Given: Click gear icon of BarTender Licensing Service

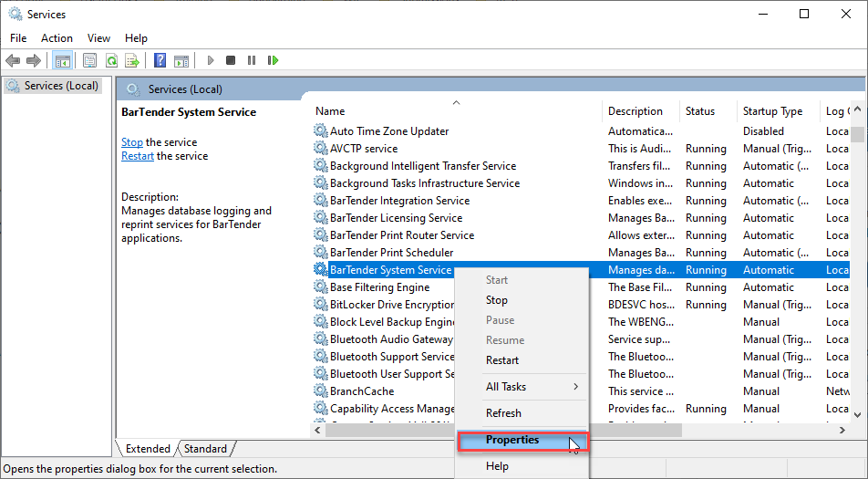Looking at the screenshot, I should point(321,217).
